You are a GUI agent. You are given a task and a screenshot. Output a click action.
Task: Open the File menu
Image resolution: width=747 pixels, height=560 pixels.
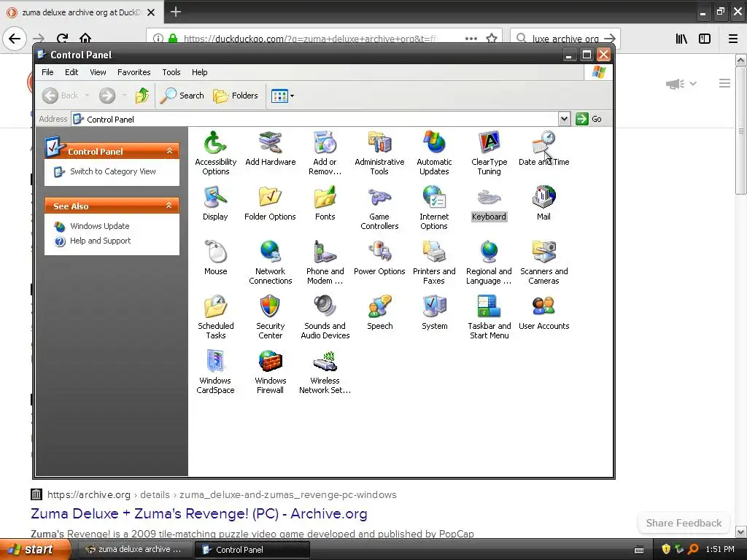click(47, 72)
